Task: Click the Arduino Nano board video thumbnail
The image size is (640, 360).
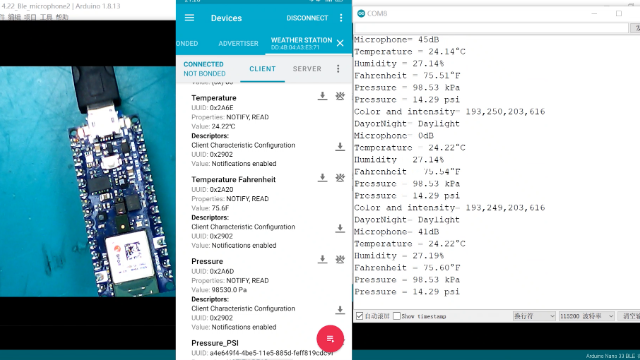Action: pos(88,181)
